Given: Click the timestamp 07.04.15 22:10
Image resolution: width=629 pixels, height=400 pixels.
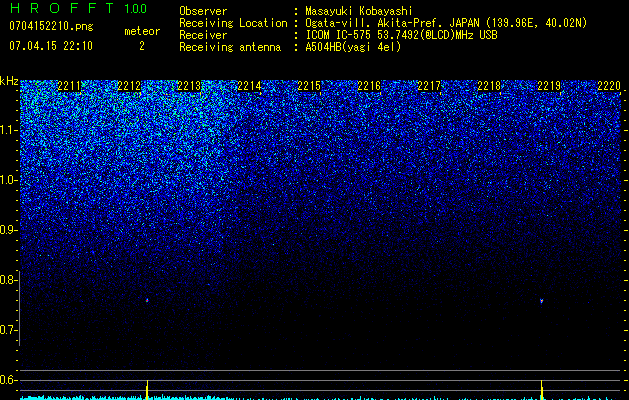Looking at the screenshot, I should pos(51,46).
